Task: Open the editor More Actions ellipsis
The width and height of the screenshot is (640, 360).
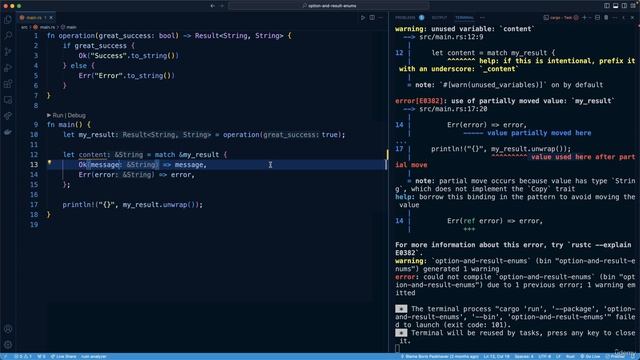Action: click(x=380, y=18)
